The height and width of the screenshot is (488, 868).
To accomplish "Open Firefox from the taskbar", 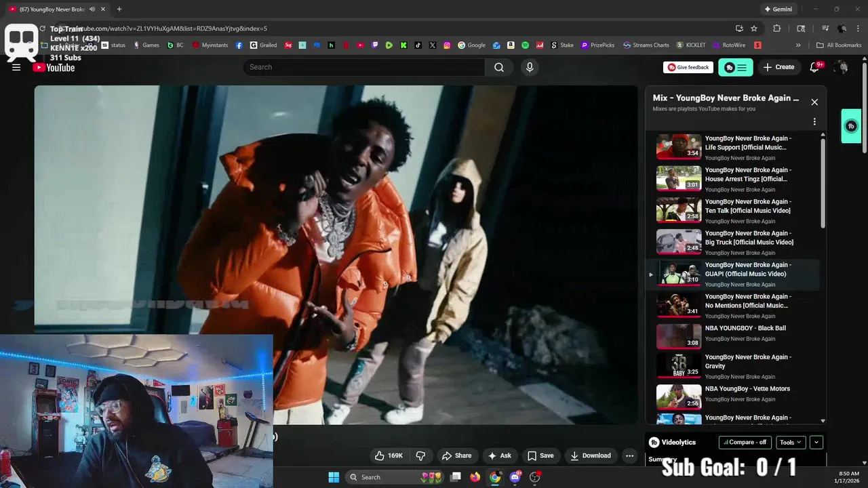I will (475, 477).
